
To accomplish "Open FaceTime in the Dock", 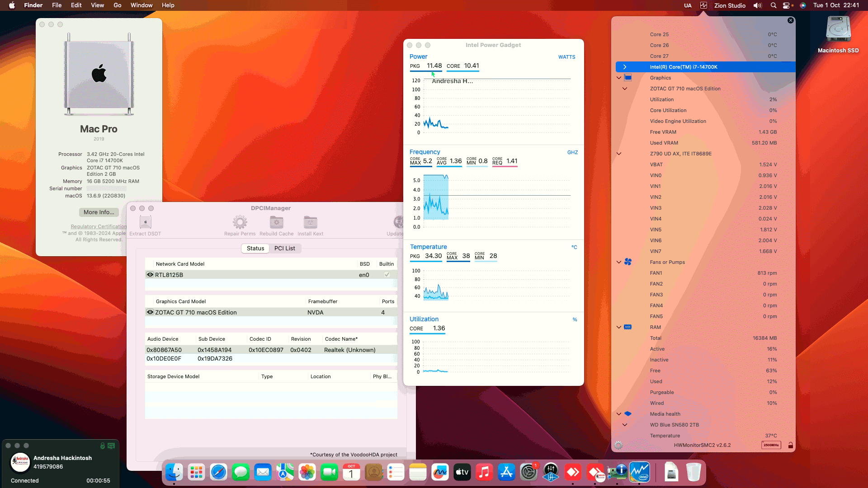I will tap(329, 473).
